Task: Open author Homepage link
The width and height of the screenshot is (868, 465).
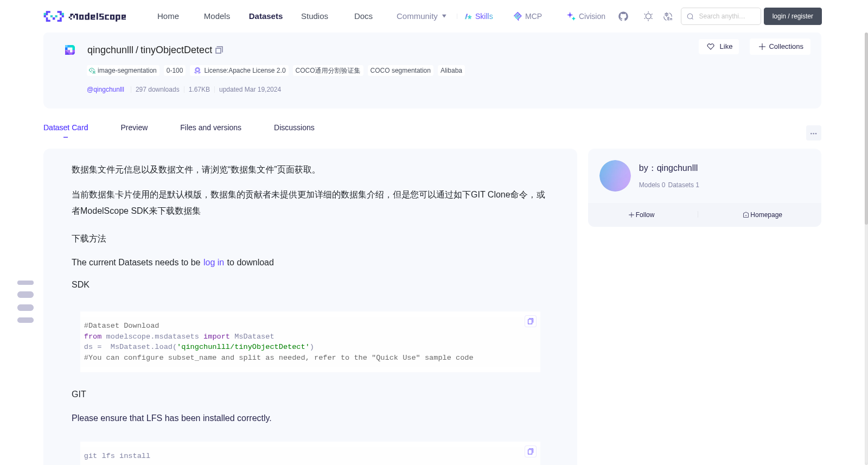Action: pos(762,215)
